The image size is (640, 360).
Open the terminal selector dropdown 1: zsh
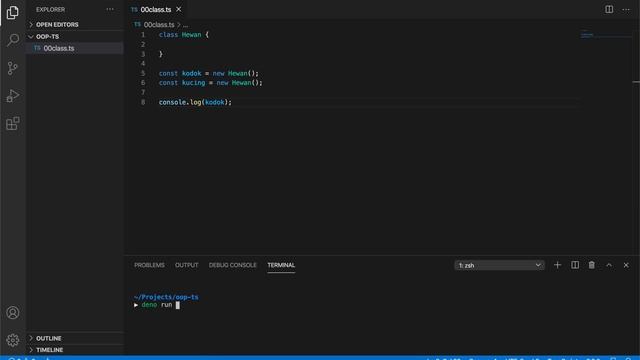[x=499, y=265]
